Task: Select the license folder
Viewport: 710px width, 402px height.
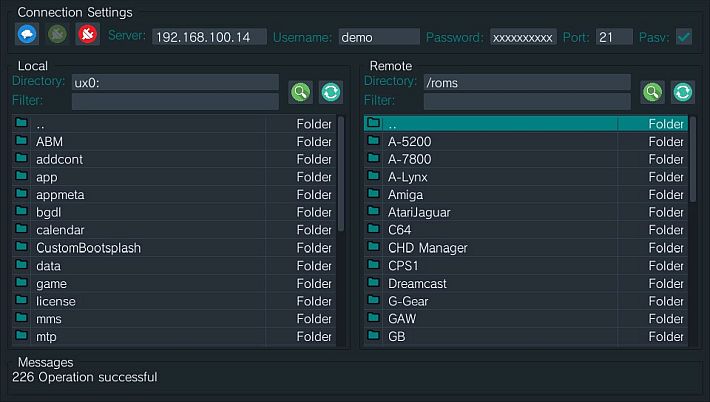Action: click(x=174, y=301)
